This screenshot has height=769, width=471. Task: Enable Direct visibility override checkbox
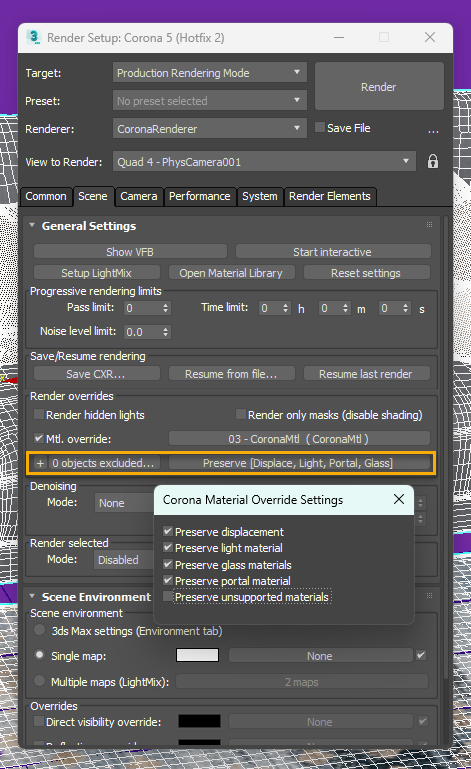(x=39, y=721)
